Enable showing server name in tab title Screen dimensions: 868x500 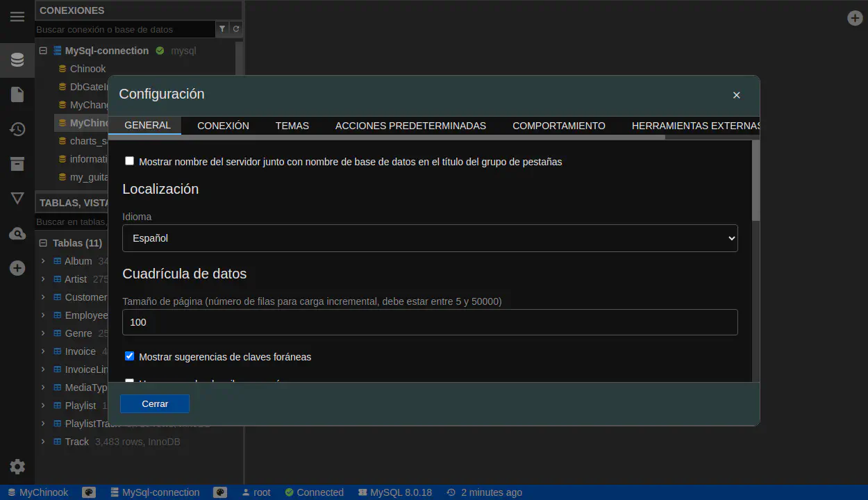[129, 161]
